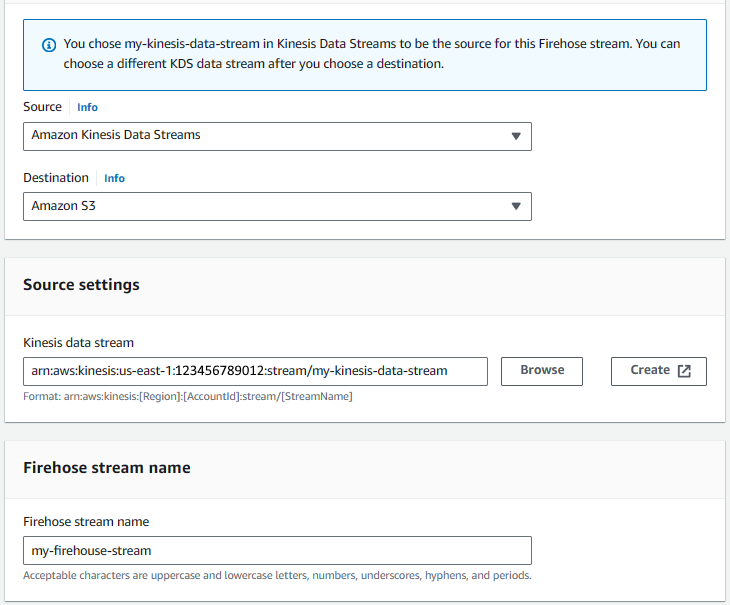Expand the Amazon Kinesis Data Streams dropdown
Image resolution: width=730 pixels, height=605 pixels.
click(277, 136)
